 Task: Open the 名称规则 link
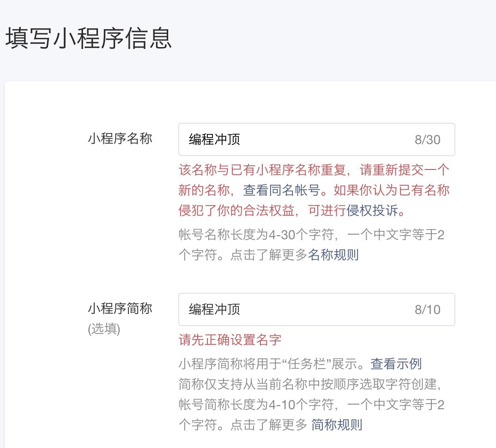[x=333, y=255]
